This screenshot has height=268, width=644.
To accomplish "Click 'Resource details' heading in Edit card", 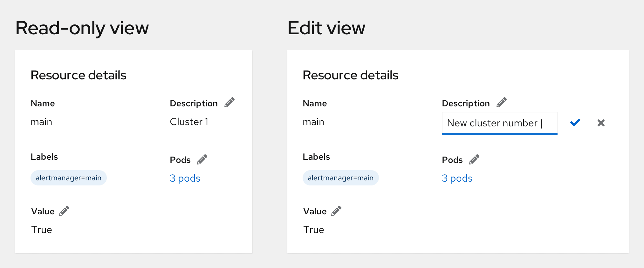I will point(350,75).
